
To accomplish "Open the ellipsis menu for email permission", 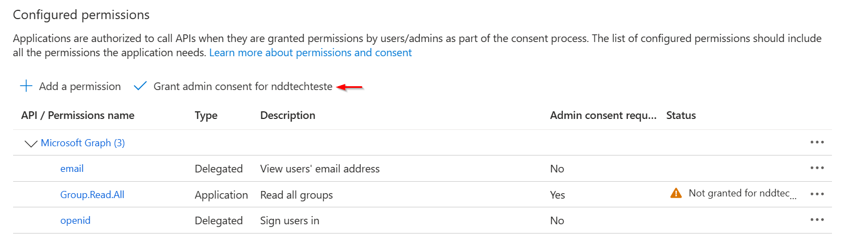I will click(817, 168).
